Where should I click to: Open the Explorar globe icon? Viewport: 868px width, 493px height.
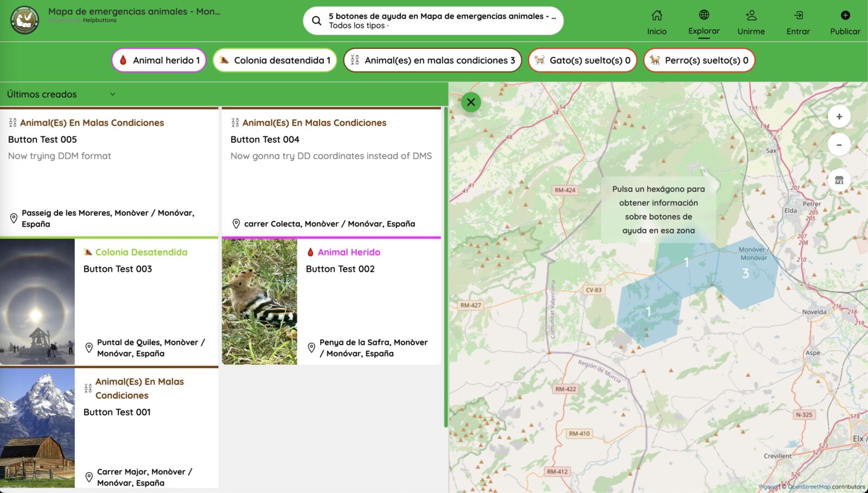pyautogui.click(x=704, y=15)
